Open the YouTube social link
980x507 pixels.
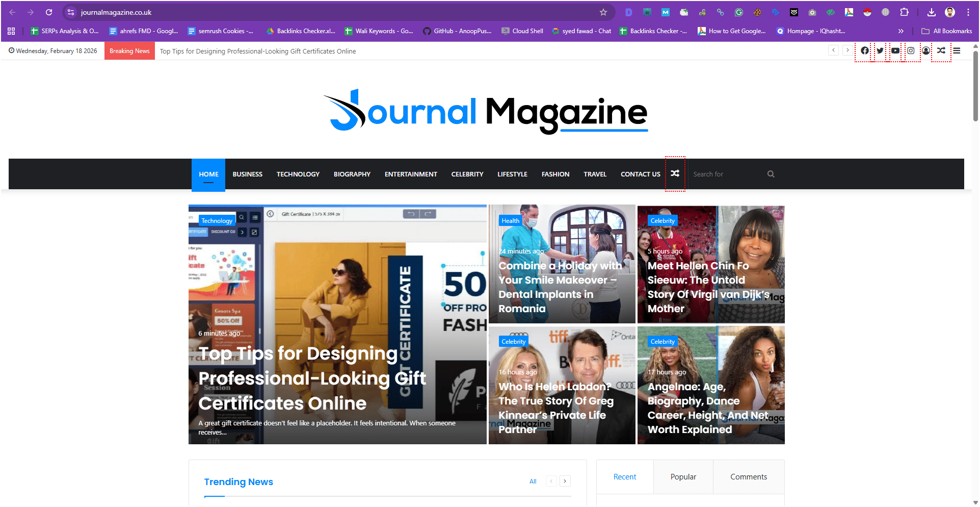[895, 50]
